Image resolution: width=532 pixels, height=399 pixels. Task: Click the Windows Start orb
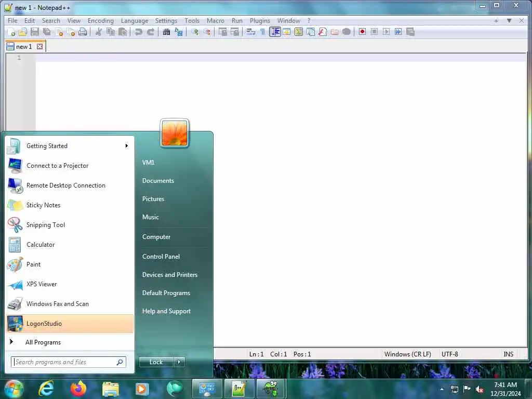click(14, 389)
